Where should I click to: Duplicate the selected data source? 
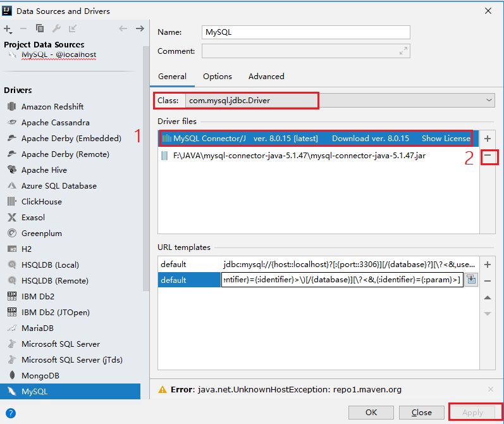point(40,28)
